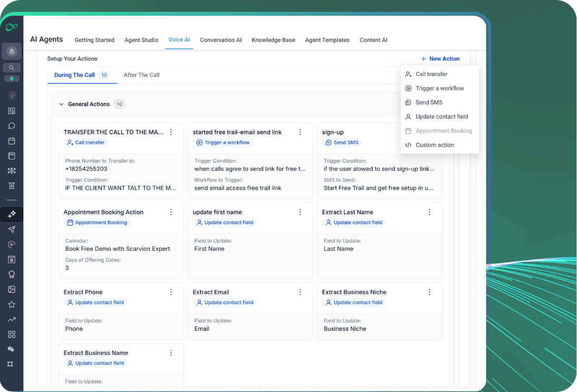
Task: Select the AI Agents sparkle sidebar icon
Action: click(x=11, y=215)
